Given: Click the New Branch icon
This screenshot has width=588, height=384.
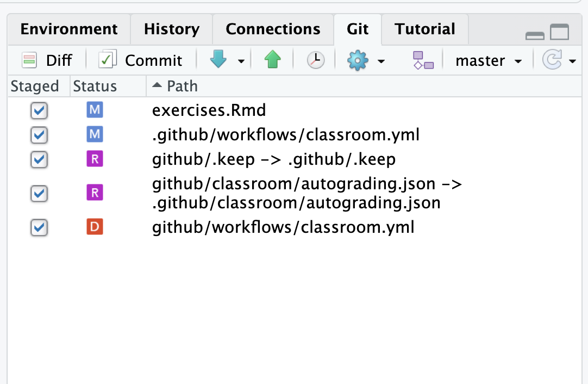Looking at the screenshot, I should [423, 60].
